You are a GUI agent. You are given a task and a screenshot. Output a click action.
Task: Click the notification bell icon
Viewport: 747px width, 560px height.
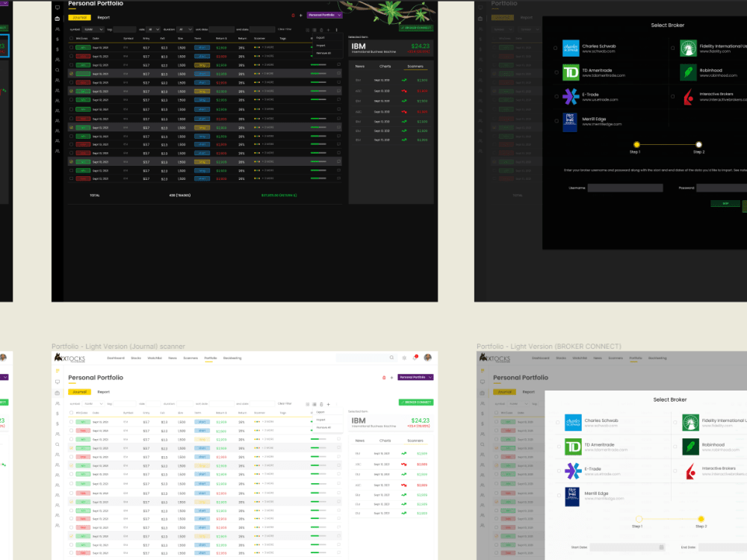click(x=416, y=358)
